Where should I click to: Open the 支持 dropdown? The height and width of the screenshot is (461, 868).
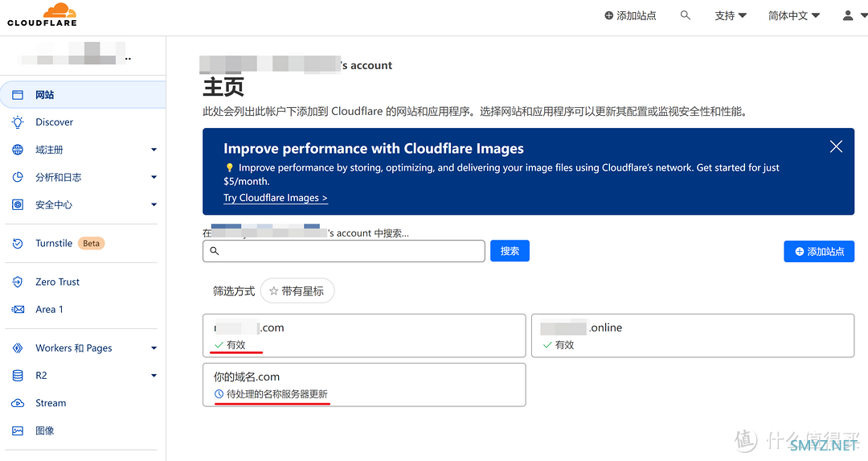(x=730, y=15)
